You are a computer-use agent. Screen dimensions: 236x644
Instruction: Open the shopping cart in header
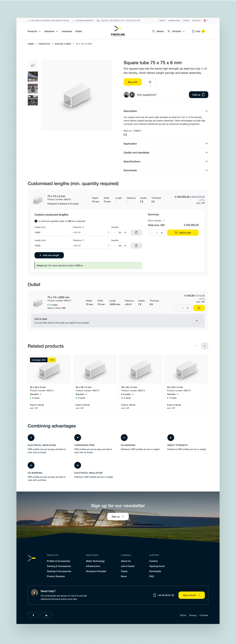[198, 32]
